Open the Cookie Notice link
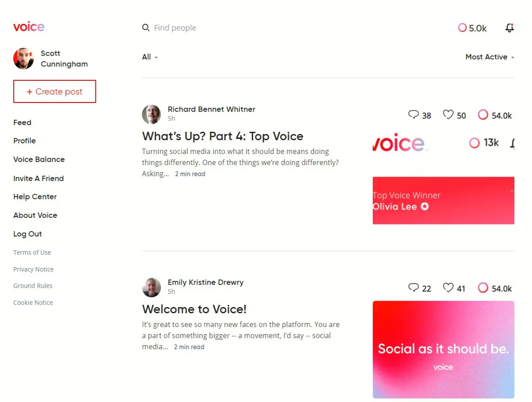Screen dimensions: 532x402 point(33,303)
